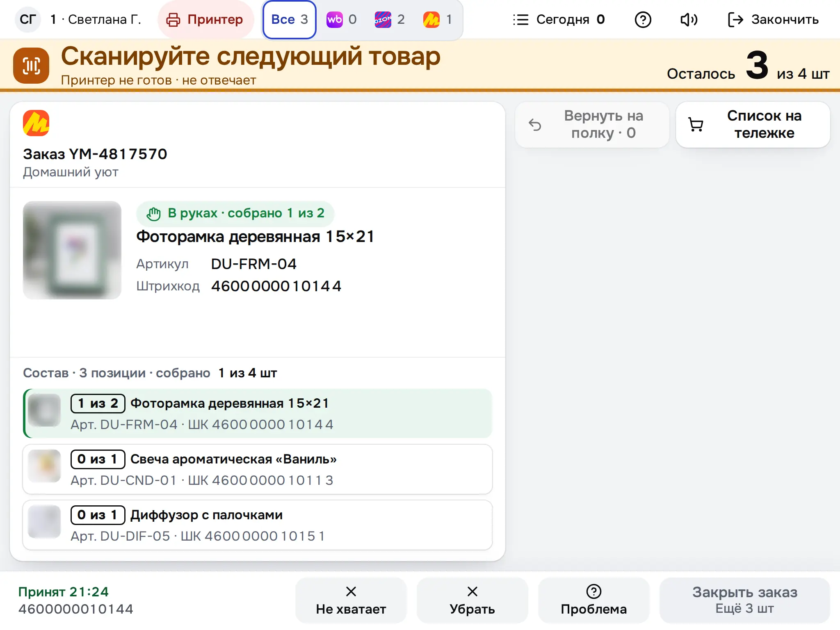840x630 pixels.
Task: Click the article code DU-FRM-04 value
Action: [253, 264]
